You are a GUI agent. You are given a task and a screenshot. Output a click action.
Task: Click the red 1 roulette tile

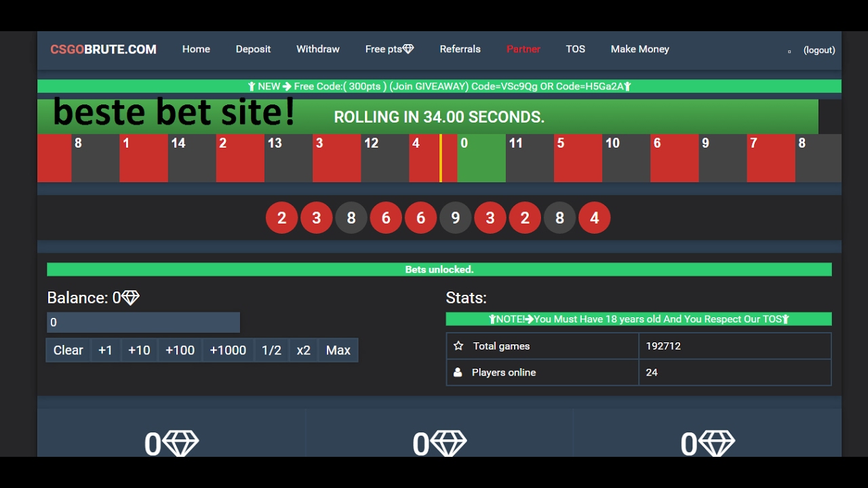tap(144, 158)
